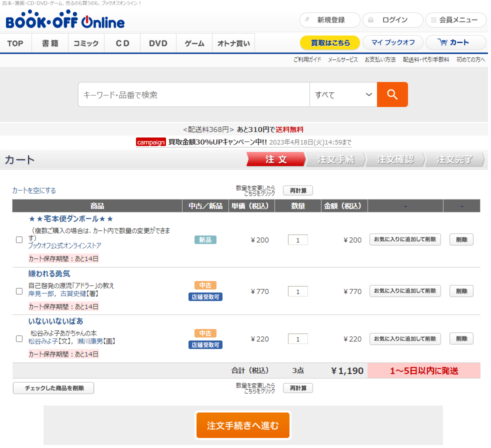Click the top 再計算 button
The height and width of the screenshot is (448, 491).
[298, 190]
